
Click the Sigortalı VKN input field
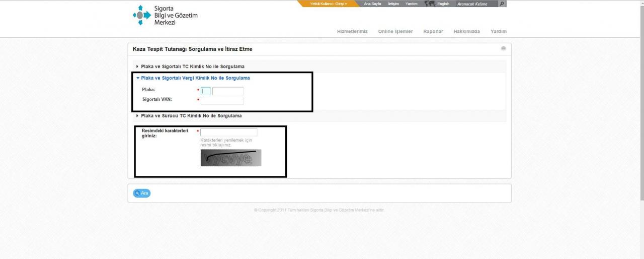[222, 100]
